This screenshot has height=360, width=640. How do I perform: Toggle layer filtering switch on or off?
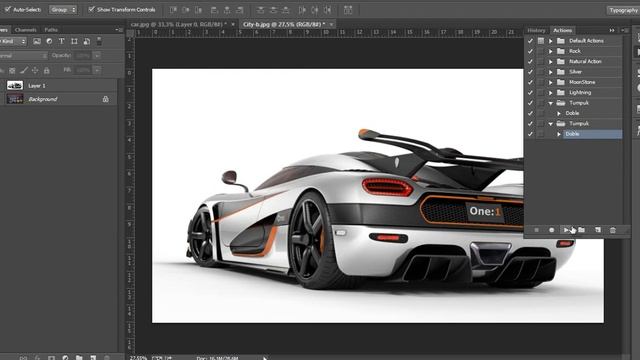[99, 41]
